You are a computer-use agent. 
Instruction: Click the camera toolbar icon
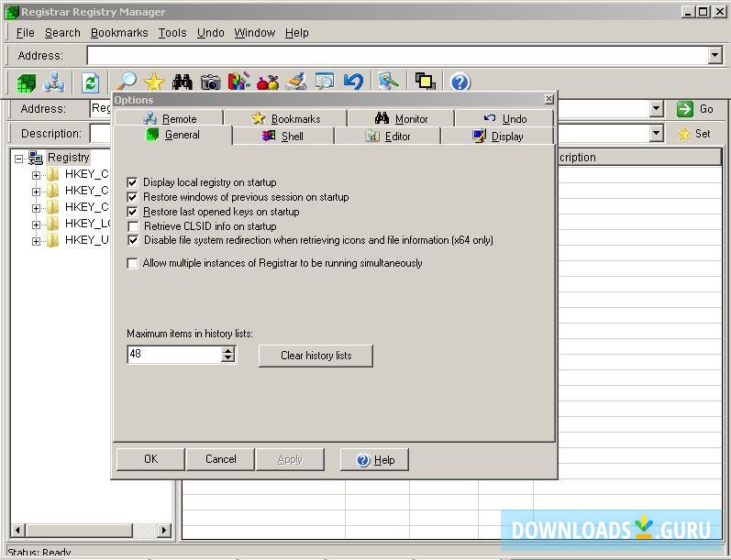tap(211, 82)
